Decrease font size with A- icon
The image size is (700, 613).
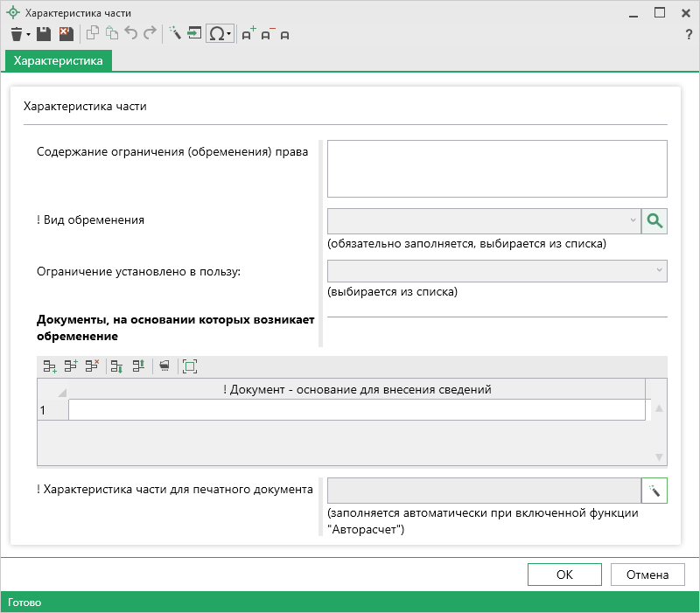coord(267,34)
